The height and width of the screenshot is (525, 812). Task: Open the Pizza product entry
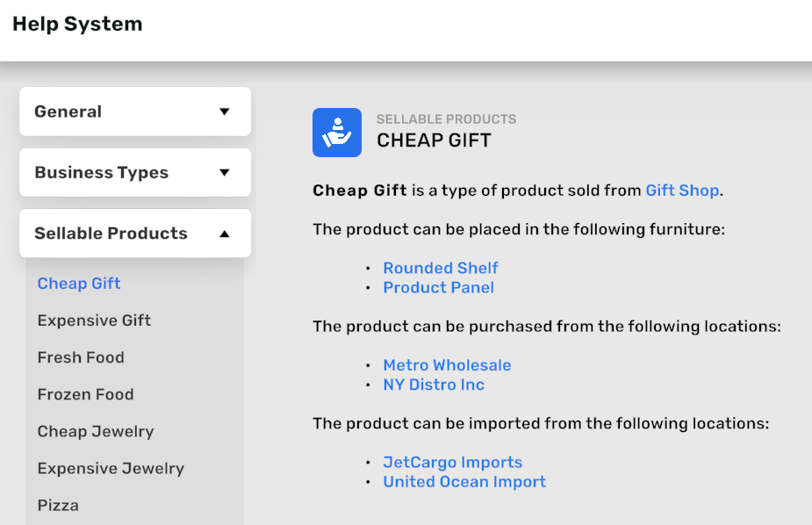[x=58, y=505]
